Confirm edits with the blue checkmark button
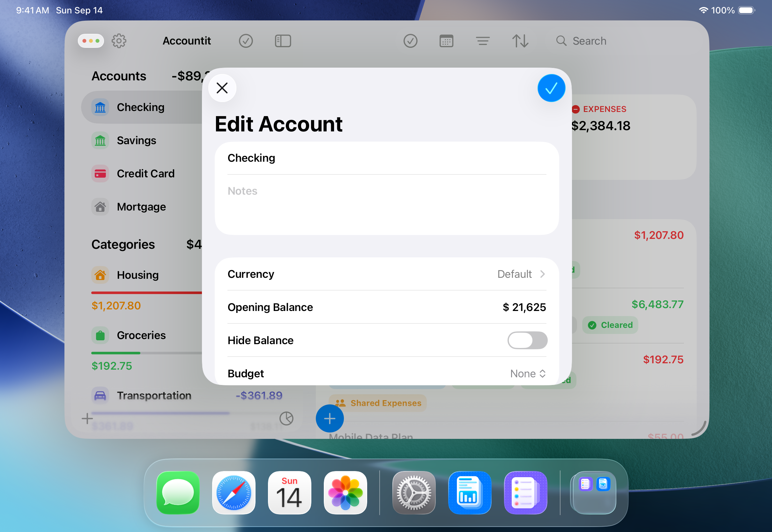The height and width of the screenshot is (532, 772). 551,88
